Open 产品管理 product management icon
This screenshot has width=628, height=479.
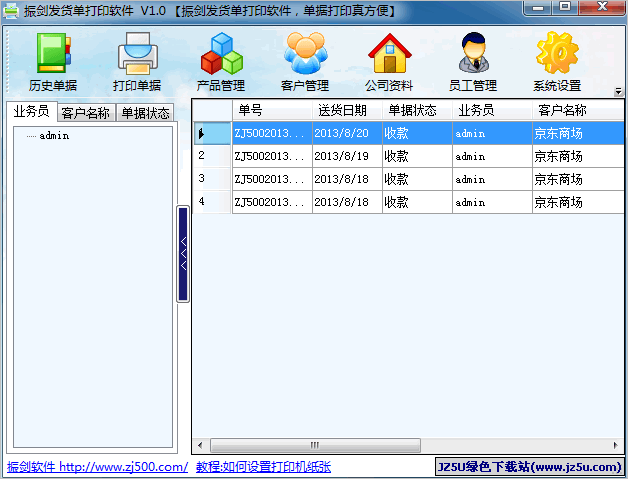coord(221,62)
